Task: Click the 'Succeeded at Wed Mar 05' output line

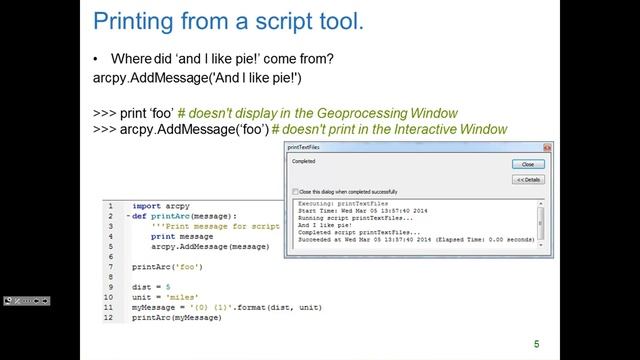Action: (x=416, y=240)
